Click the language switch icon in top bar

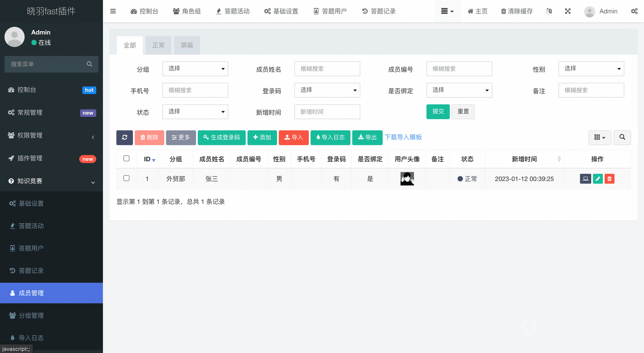click(x=549, y=11)
